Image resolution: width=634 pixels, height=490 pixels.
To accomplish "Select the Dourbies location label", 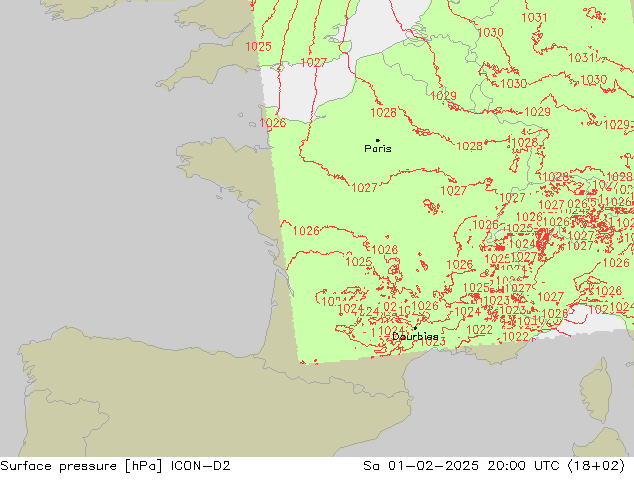I will point(415,336).
